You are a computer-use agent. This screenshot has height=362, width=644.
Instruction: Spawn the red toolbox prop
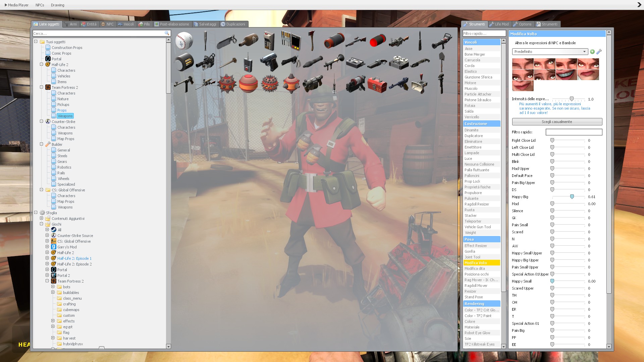coord(377,84)
